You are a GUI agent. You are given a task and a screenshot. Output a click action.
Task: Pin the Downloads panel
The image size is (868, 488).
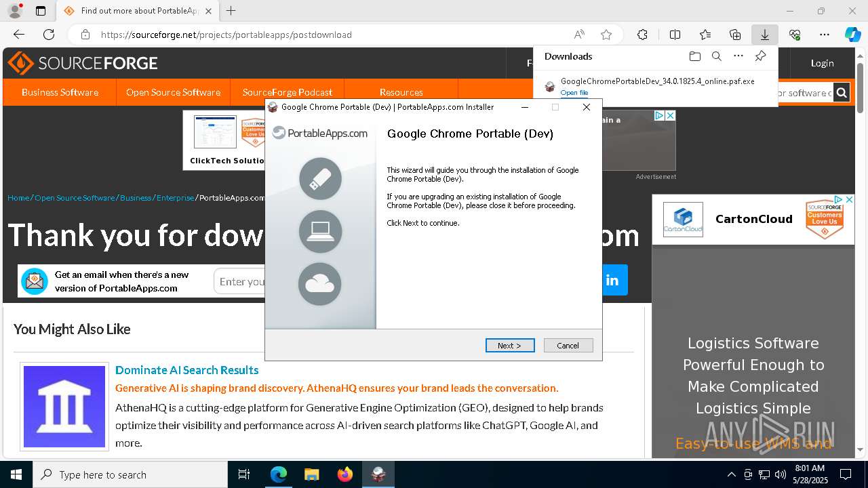760,56
